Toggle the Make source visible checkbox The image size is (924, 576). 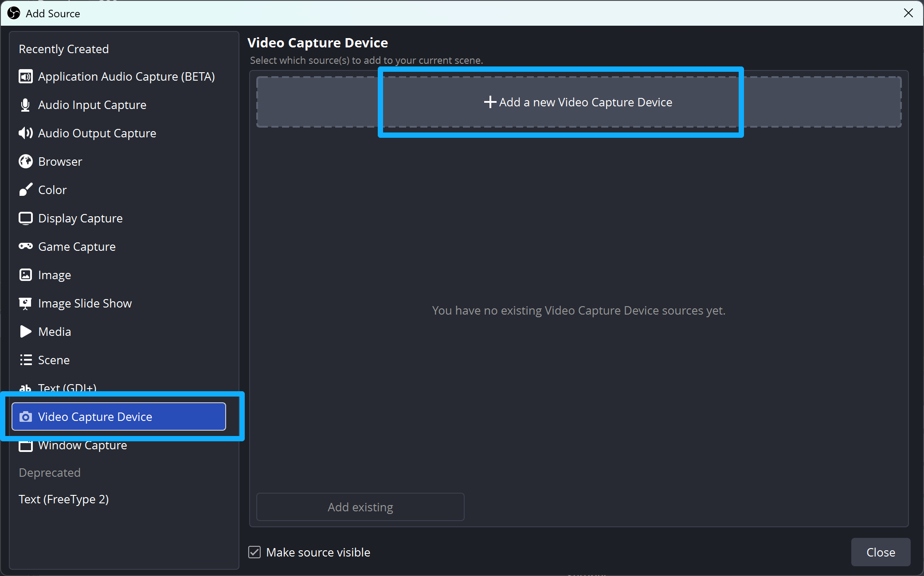[254, 553]
